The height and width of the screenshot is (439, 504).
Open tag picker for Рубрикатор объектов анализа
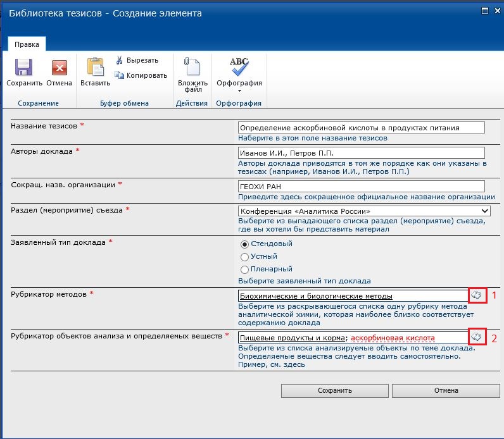476,337
